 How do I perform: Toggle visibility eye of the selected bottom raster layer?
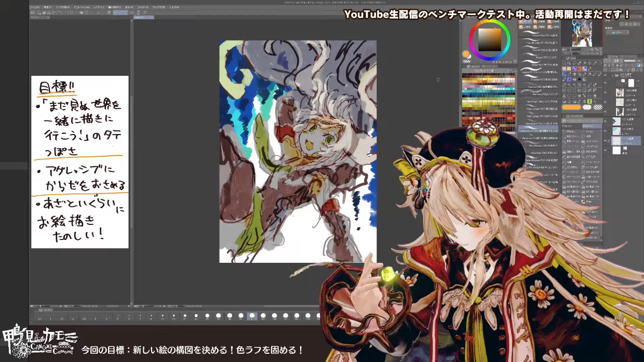coord(605,141)
